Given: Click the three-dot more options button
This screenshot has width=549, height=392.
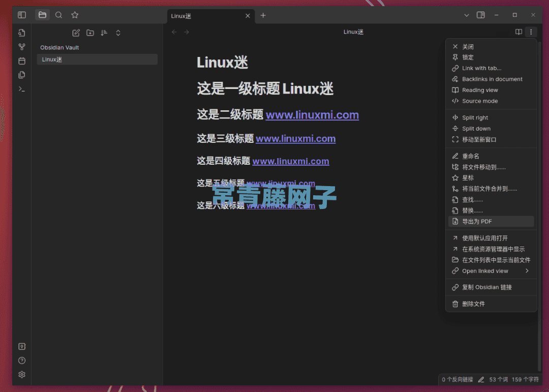Looking at the screenshot, I should click(x=531, y=32).
